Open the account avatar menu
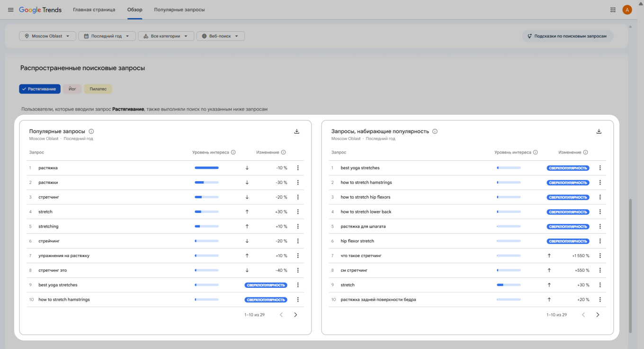The height and width of the screenshot is (349, 644). [x=627, y=9]
